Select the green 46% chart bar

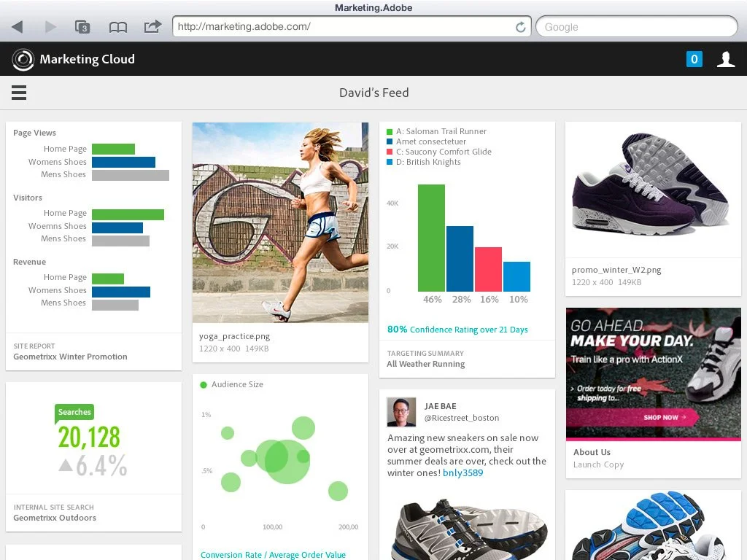tap(431, 238)
